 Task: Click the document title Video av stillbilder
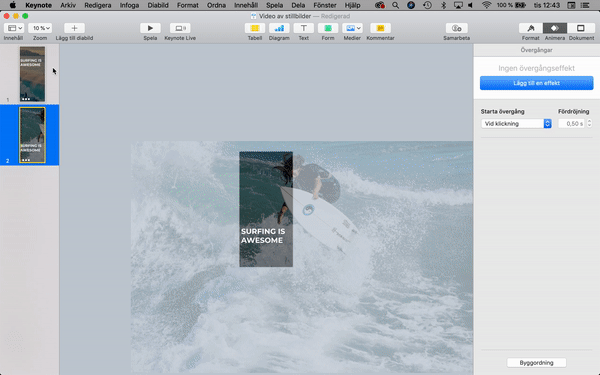point(285,16)
